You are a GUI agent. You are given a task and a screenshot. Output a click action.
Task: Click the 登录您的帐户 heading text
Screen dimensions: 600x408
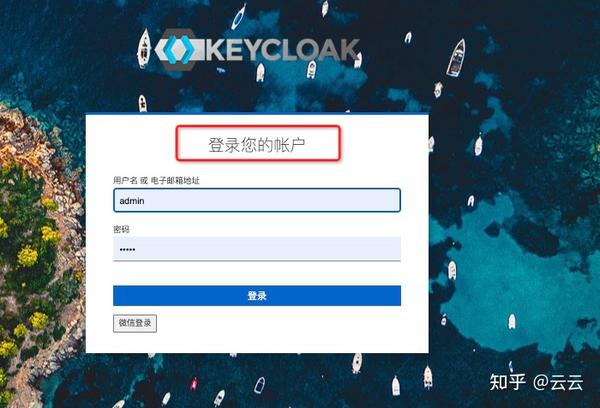[x=256, y=145]
